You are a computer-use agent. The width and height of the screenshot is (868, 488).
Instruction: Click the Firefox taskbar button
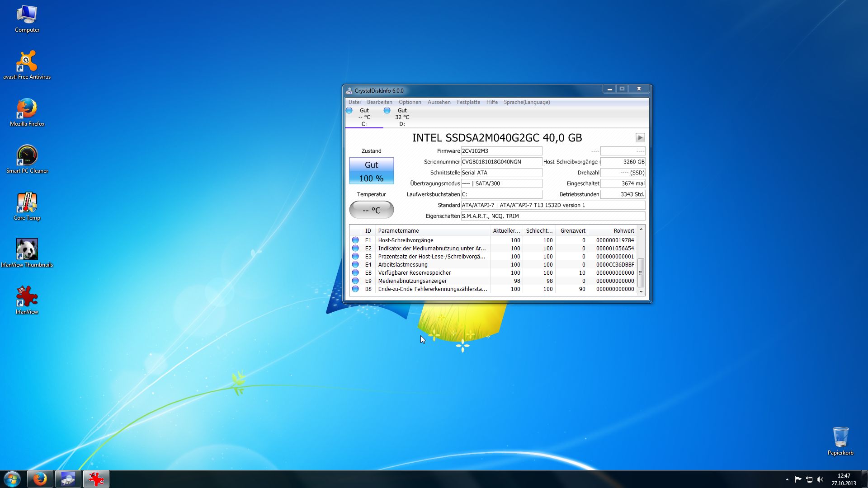40,479
